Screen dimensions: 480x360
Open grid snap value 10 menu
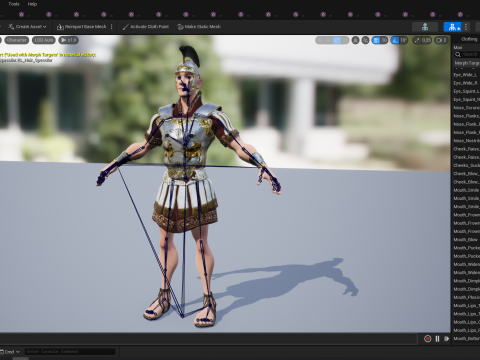pos(384,40)
